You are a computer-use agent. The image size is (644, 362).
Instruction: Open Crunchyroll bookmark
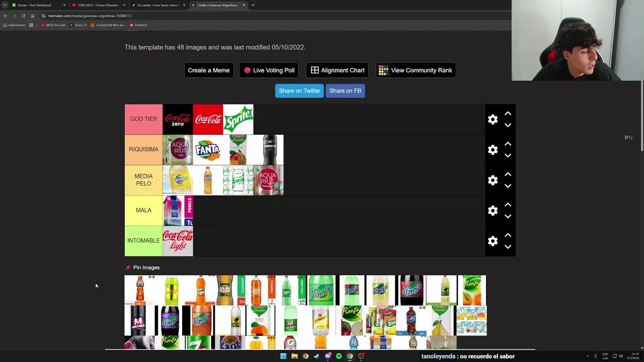pyautogui.click(x=108, y=25)
